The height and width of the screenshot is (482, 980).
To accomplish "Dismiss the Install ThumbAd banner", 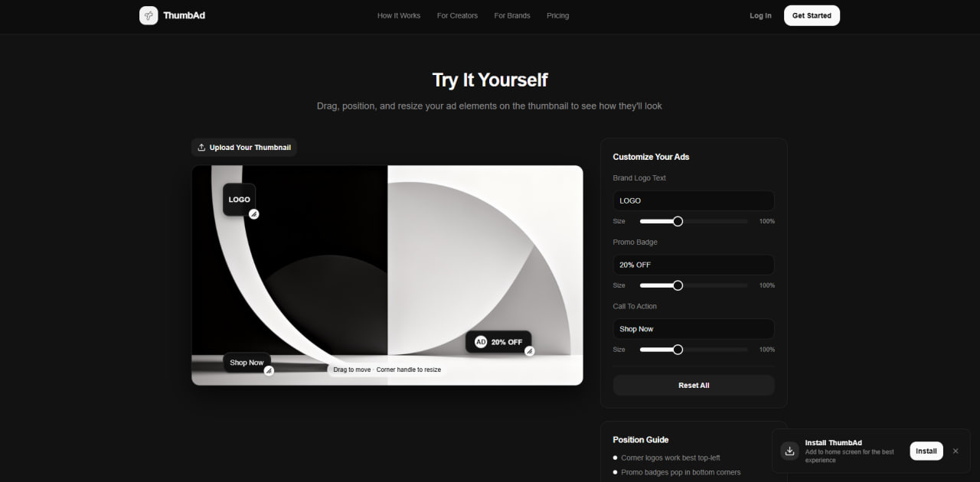I will [x=955, y=451].
